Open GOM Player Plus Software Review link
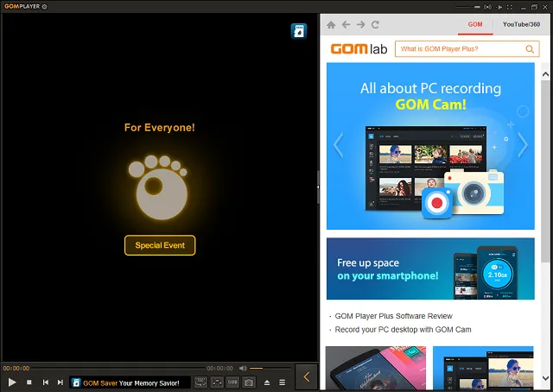This screenshot has height=392, width=553. 394,316
